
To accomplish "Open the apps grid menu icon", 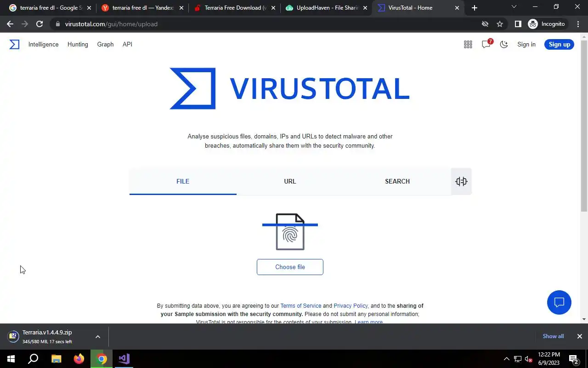I will (x=468, y=44).
